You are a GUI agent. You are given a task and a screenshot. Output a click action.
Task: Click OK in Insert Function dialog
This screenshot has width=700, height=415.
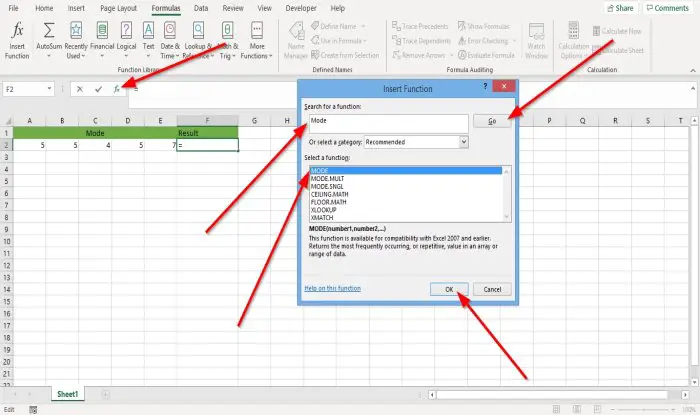tap(449, 289)
